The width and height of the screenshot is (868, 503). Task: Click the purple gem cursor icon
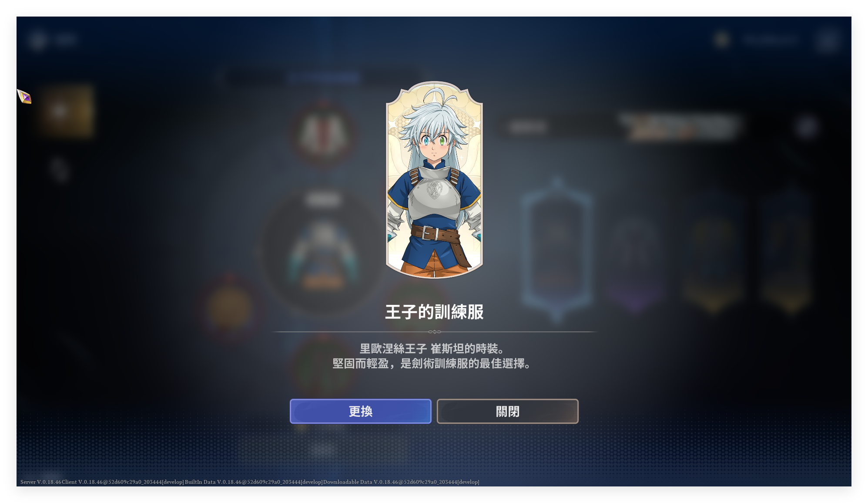pos(24,96)
